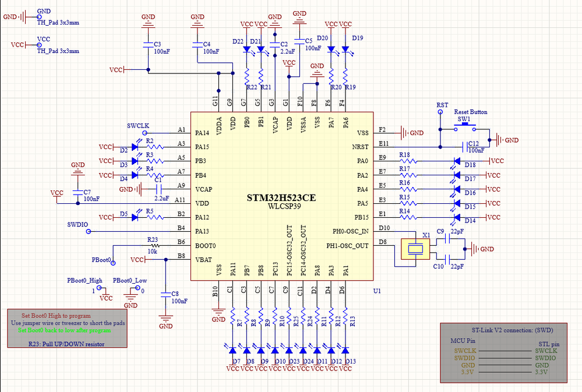This screenshot has height=392, width=582.
Task: Select the U1 designator label
Action: tap(377, 291)
